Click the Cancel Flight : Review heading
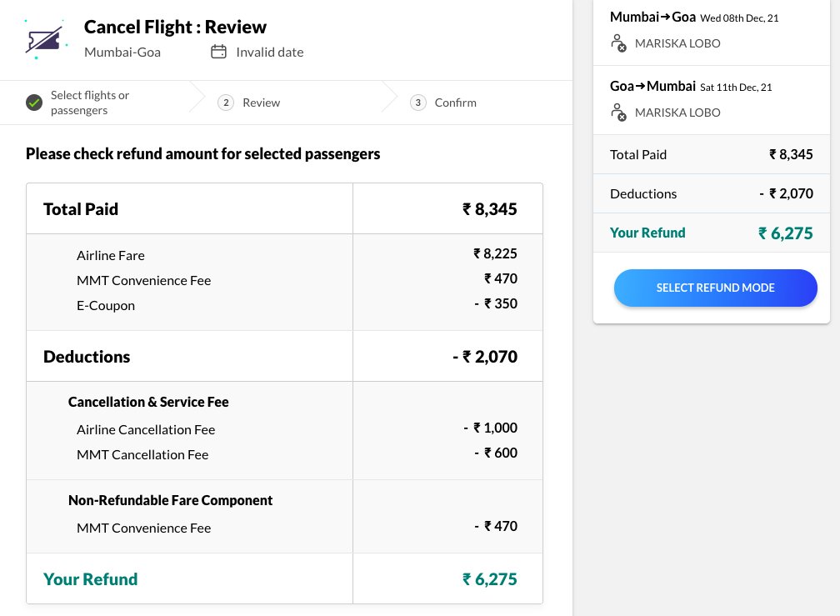The width and height of the screenshot is (840, 616). tap(175, 27)
